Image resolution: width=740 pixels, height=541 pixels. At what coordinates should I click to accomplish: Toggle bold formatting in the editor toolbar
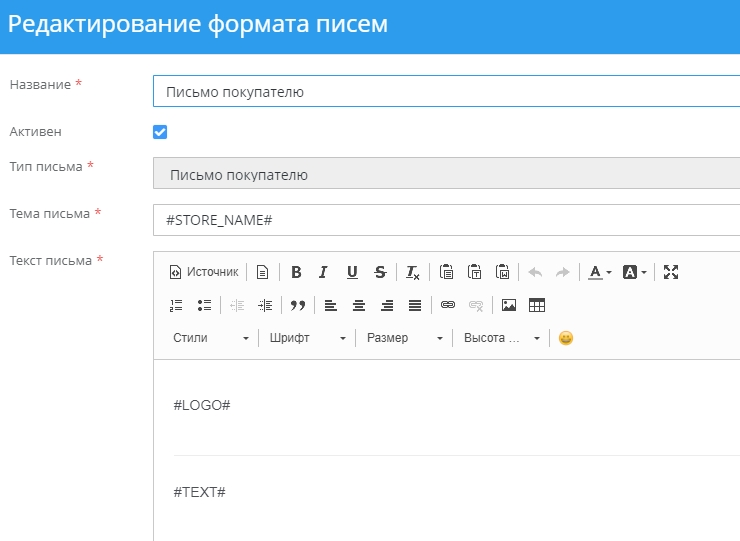coord(296,272)
